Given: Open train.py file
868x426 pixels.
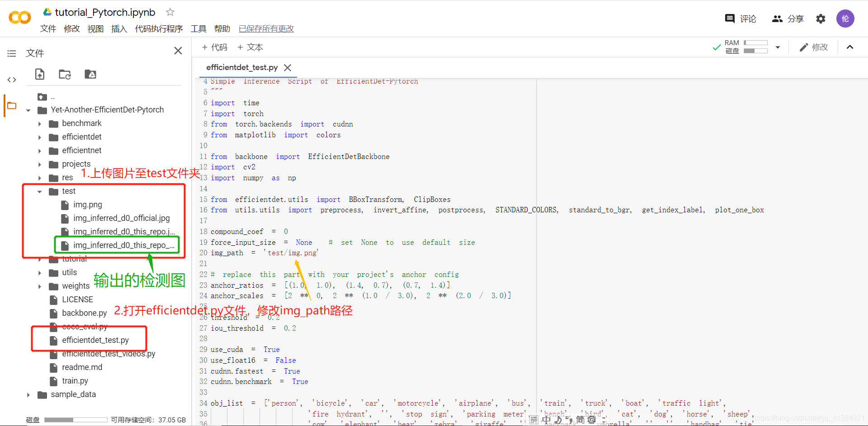Looking at the screenshot, I should click(x=75, y=381).
